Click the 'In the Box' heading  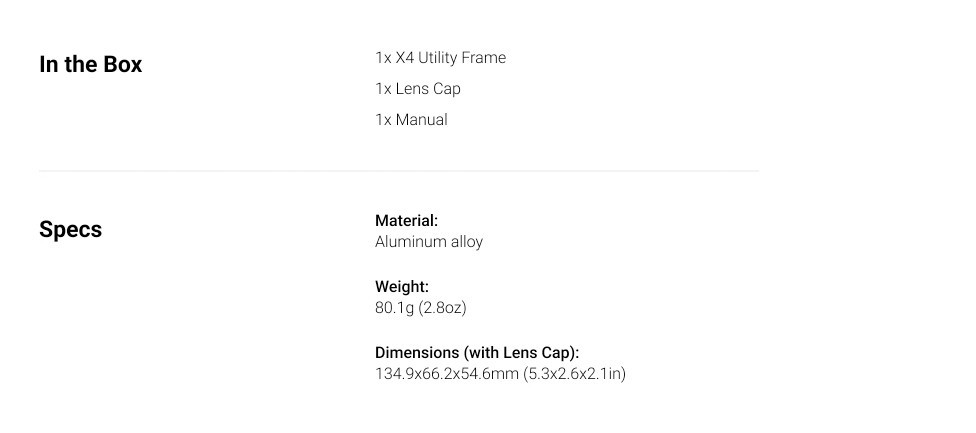tap(90, 65)
